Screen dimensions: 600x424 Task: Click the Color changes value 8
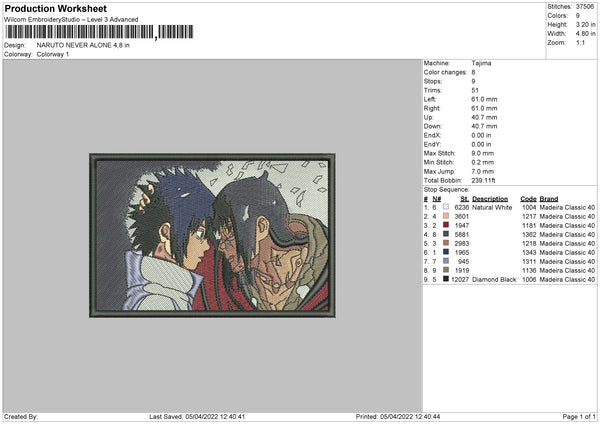point(473,72)
